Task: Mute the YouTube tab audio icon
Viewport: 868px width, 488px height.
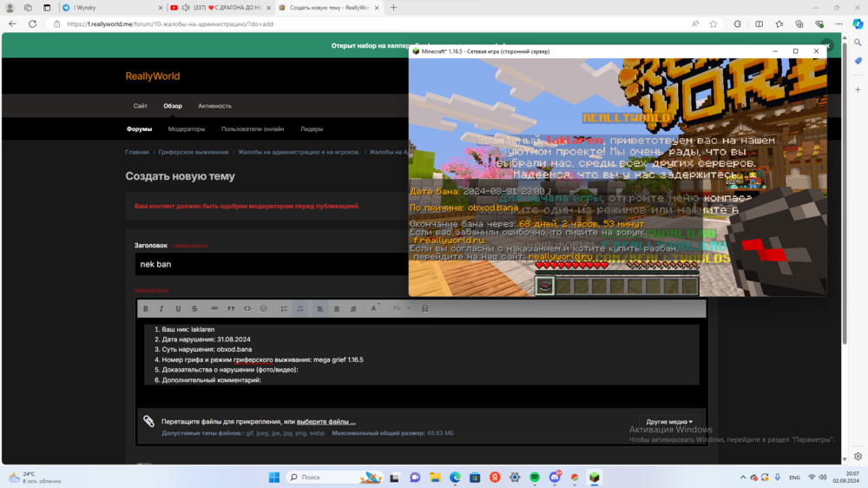Action: pyautogui.click(x=186, y=8)
